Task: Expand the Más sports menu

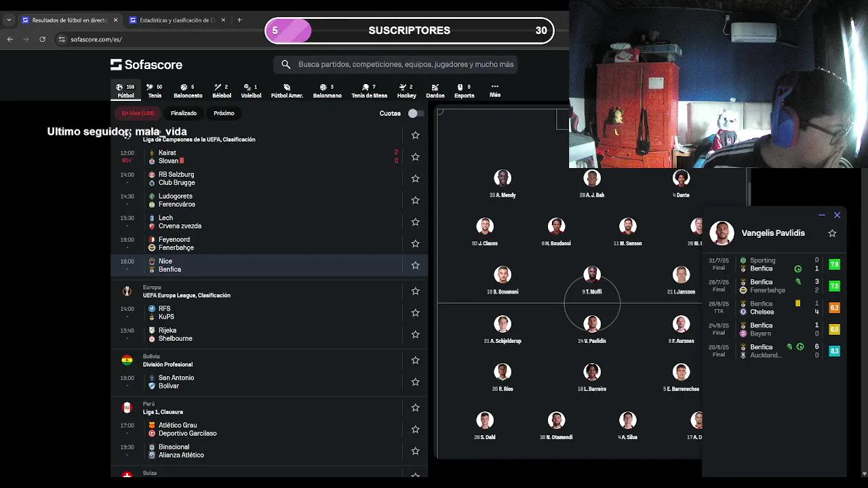Action: 495,90
